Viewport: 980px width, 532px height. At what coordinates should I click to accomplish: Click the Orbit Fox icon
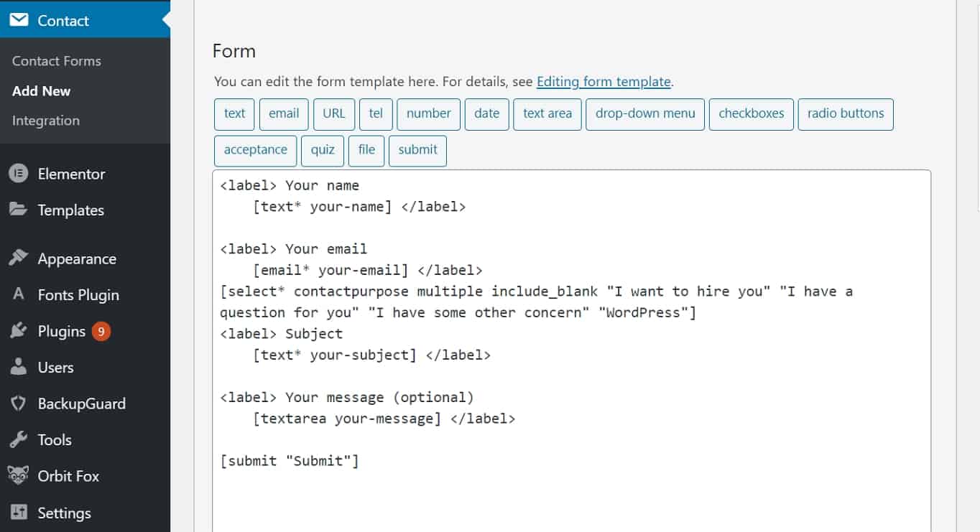point(19,475)
